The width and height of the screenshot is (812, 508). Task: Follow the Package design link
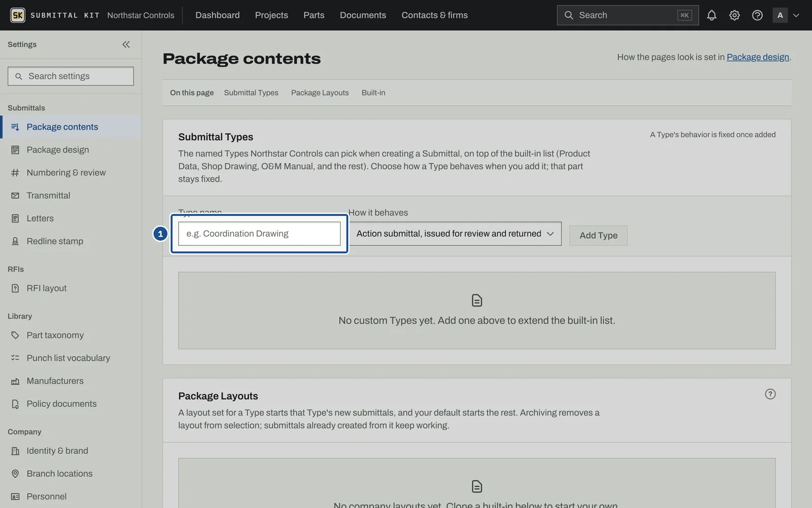coord(758,57)
